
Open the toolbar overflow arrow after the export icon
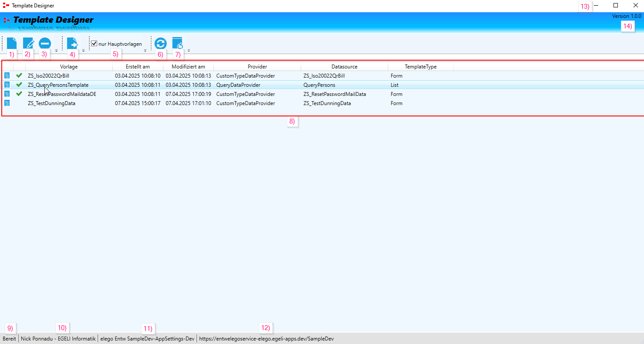83,51
